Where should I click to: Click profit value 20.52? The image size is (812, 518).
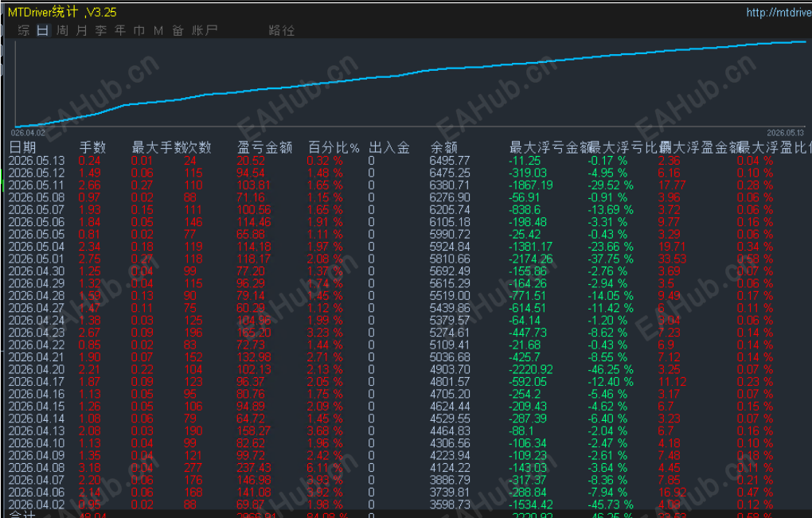(x=251, y=161)
